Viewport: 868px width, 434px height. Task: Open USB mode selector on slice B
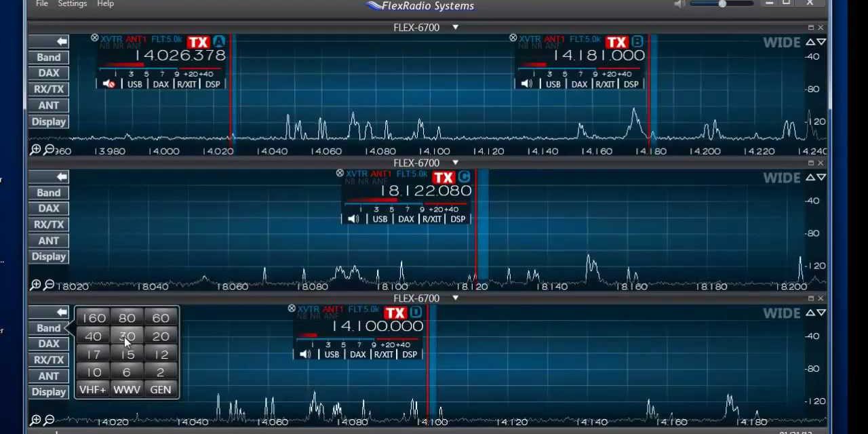point(553,84)
